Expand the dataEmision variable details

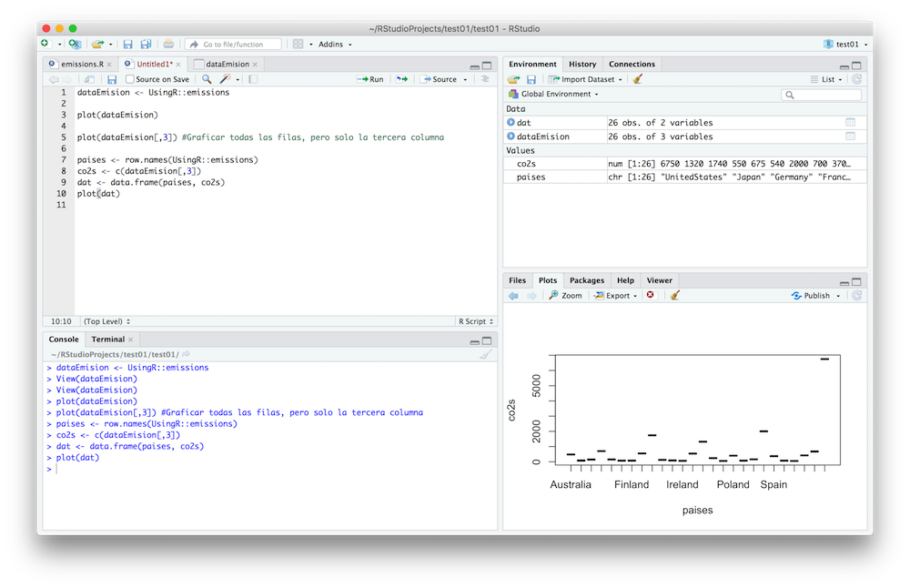coord(511,137)
